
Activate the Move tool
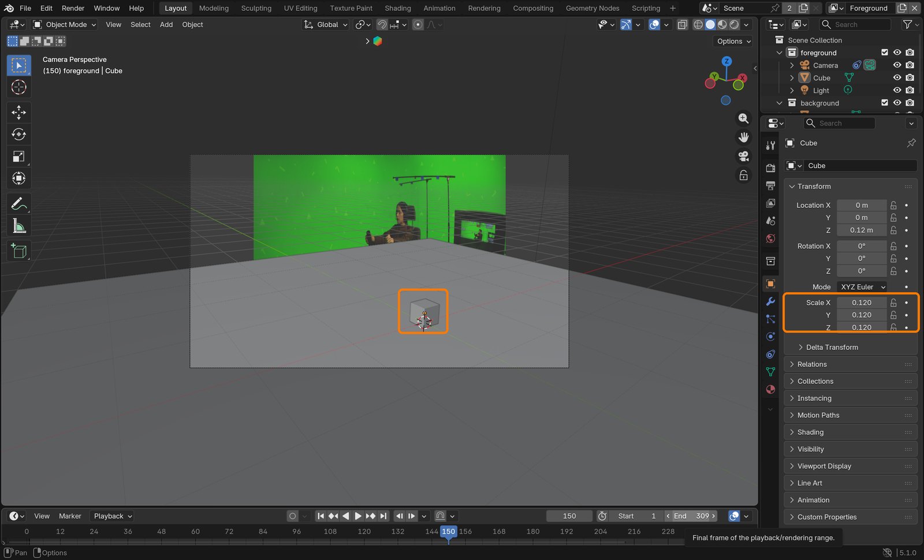pyautogui.click(x=18, y=113)
